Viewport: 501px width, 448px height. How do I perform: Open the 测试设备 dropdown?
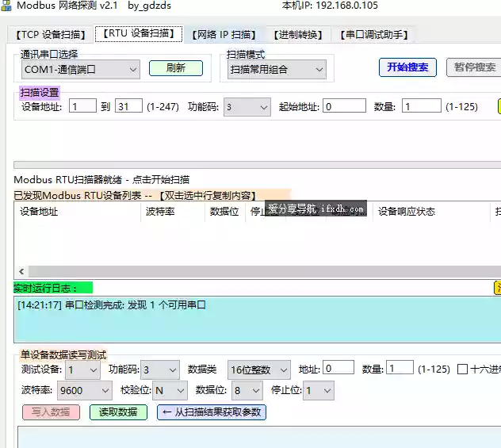point(82,370)
